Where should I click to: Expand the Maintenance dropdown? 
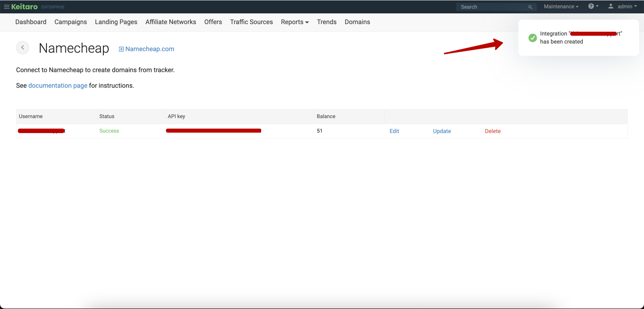pos(561,7)
